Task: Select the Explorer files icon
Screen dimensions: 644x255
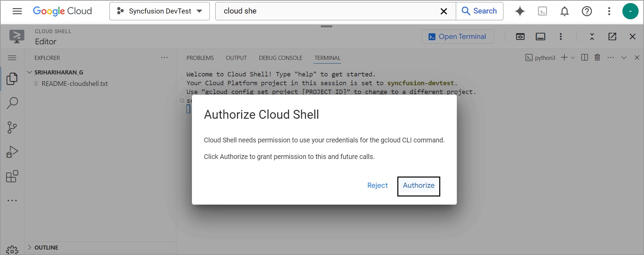Action: coord(12,79)
